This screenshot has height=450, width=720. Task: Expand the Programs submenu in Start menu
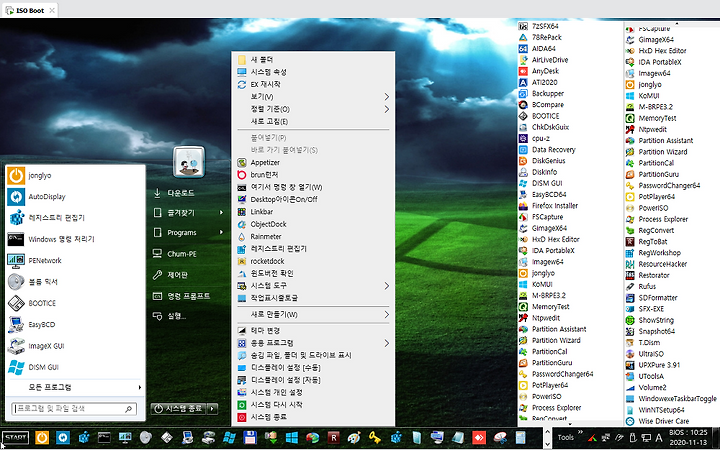coord(188,232)
